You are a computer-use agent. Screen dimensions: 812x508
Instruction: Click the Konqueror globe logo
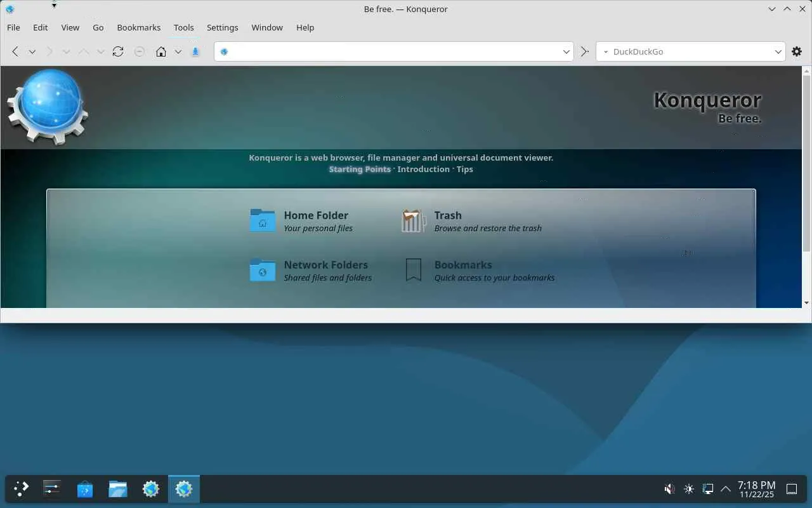[x=48, y=107]
